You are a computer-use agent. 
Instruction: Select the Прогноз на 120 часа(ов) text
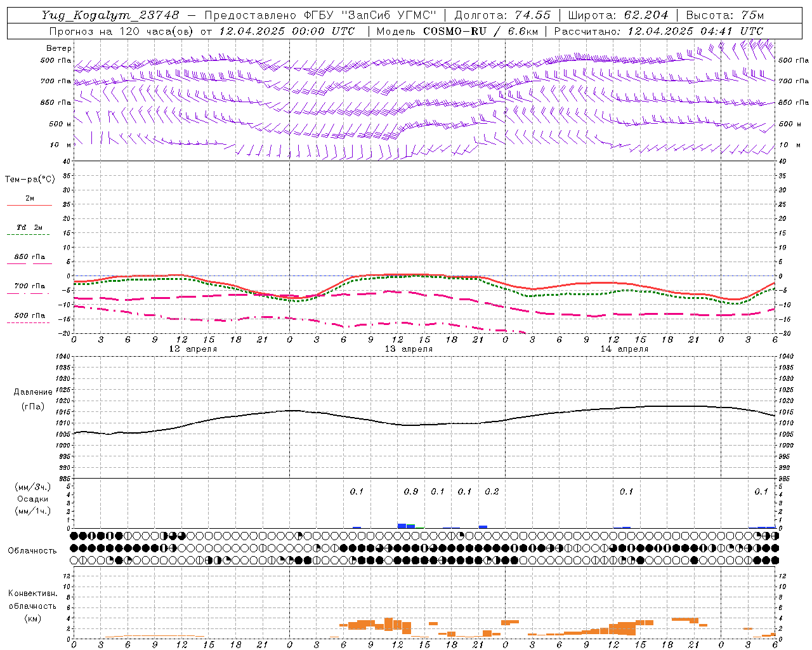pyautogui.click(x=122, y=31)
